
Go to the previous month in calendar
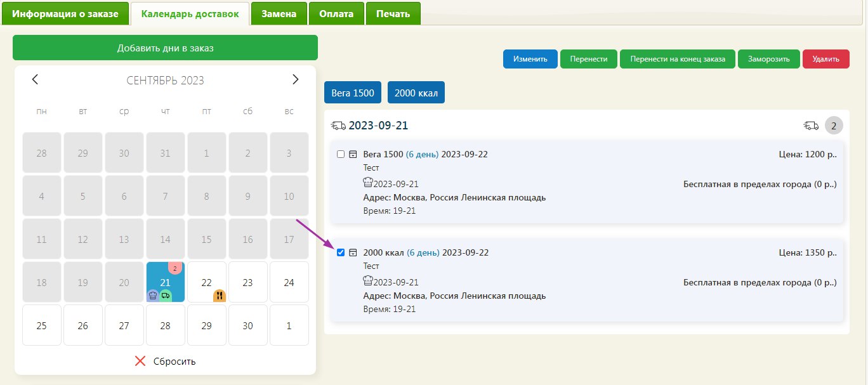tap(35, 79)
